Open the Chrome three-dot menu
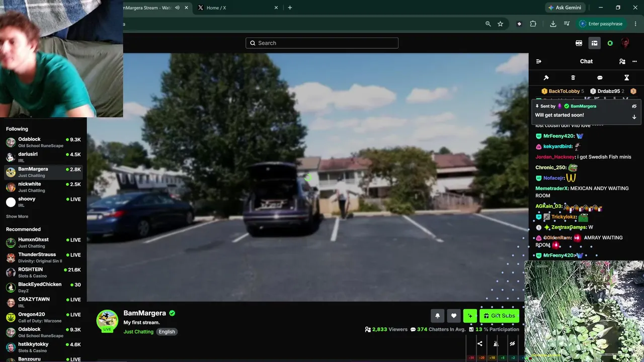The height and width of the screenshot is (362, 644). 636,24
